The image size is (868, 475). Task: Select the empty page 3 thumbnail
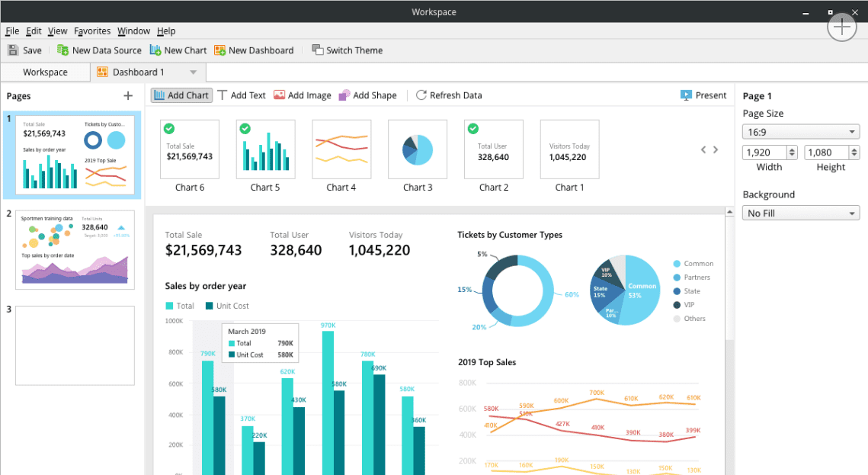pyautogui.click(x=75, y=345)
